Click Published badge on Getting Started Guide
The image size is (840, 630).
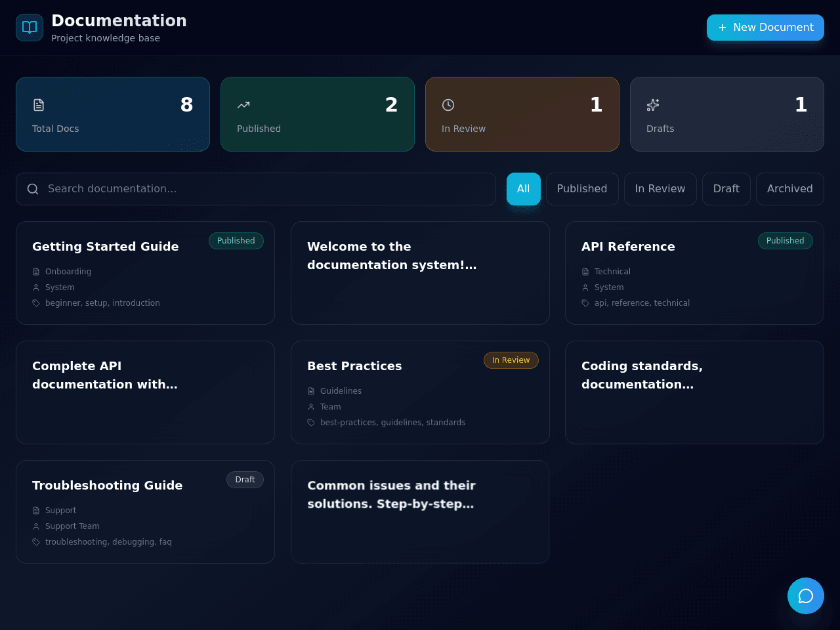click(236, 241)
